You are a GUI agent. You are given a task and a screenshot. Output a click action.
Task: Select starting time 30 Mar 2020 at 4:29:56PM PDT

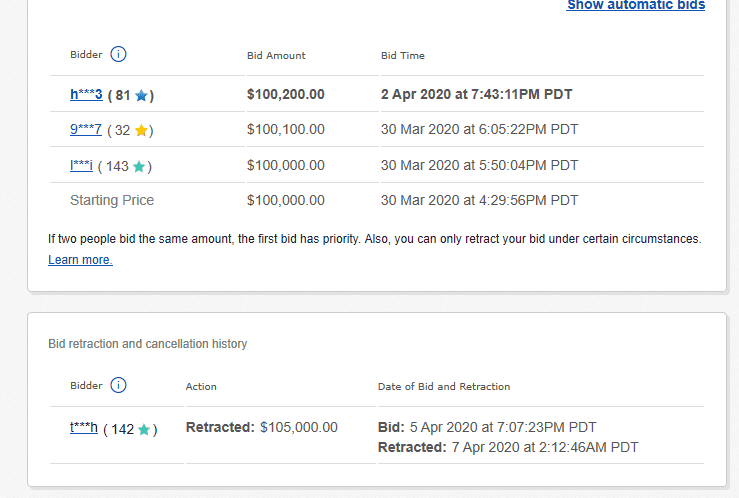(479, 200)
